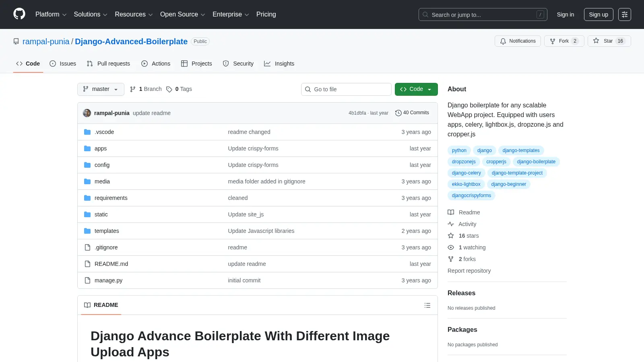This screenshot has width=644, height=362.
Task: Click Report repository link
Action: coord(469,271)
